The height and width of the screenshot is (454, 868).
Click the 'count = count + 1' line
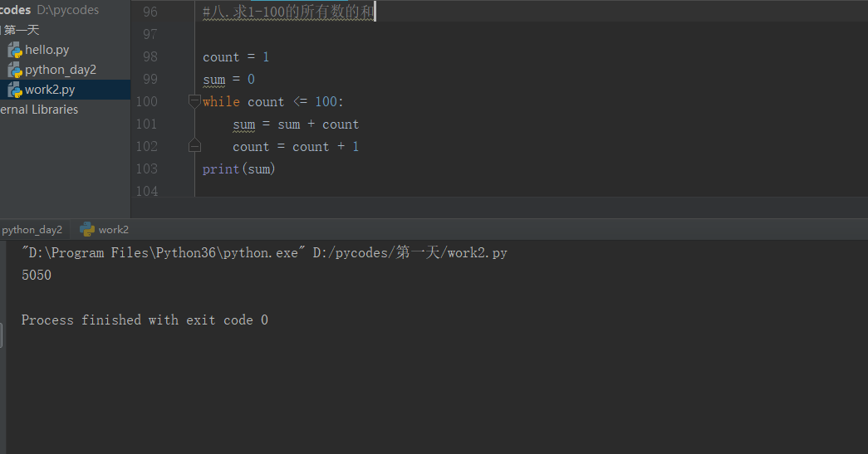click(296, 147)
